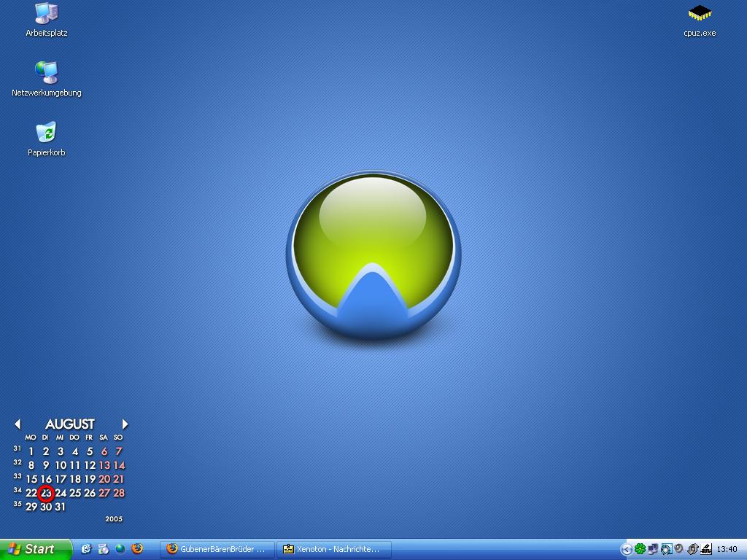Select day 31 in the August calendar

[60, 507]
